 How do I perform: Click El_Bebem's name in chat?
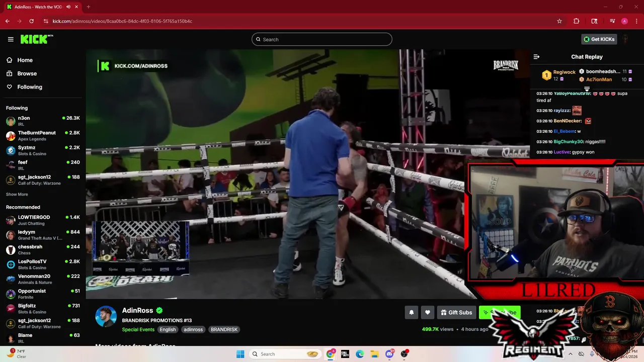(564, 131)
